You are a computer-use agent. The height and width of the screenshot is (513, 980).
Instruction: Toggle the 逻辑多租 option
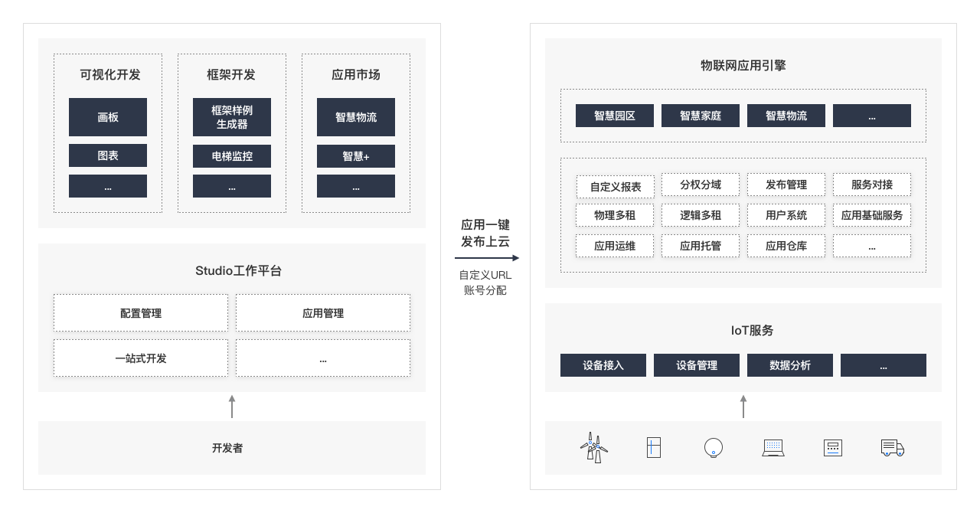coord(701,215)
